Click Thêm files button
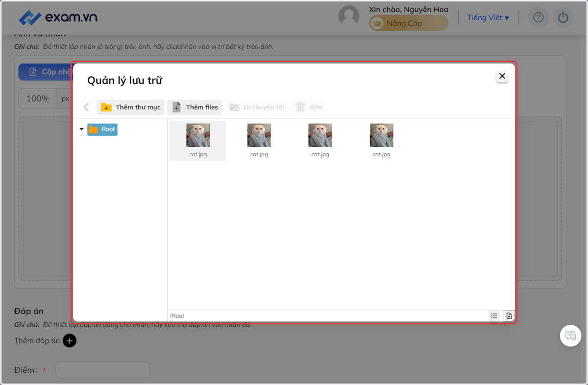 (x=195, y=107)
